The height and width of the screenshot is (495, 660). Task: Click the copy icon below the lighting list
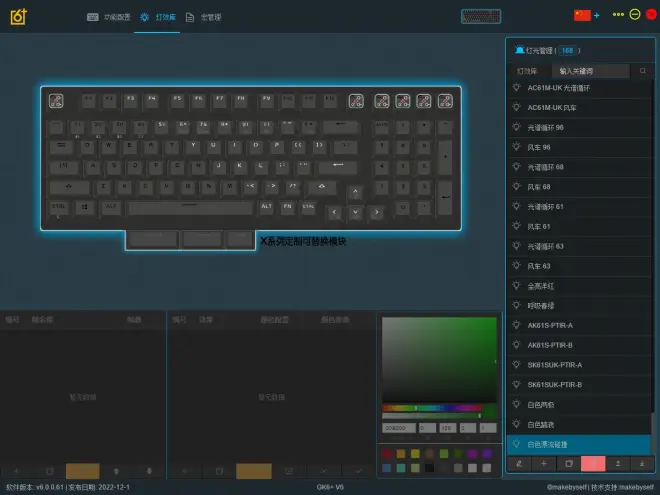tap(568, 464)
